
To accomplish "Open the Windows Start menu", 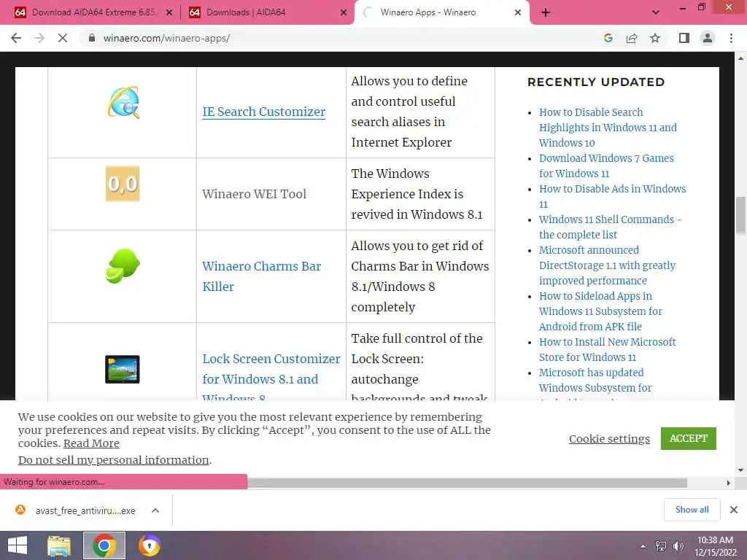I will pyautogui.click(x=18, y=545).
